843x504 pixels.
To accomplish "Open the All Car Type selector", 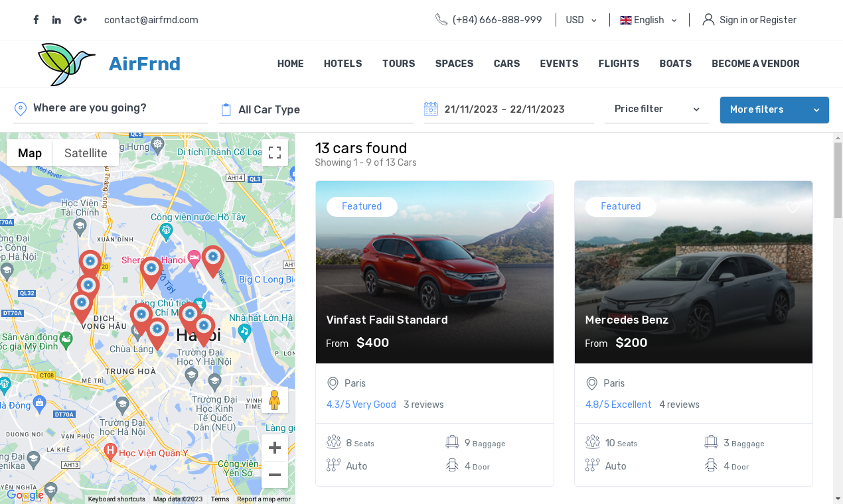I will (x=316, y=110).
